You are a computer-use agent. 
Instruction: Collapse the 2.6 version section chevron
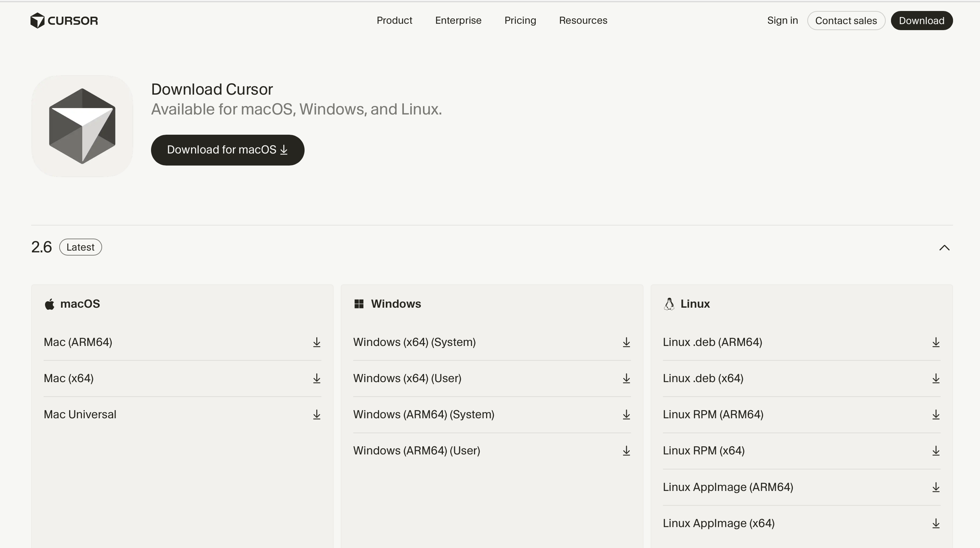coord(944,247)
